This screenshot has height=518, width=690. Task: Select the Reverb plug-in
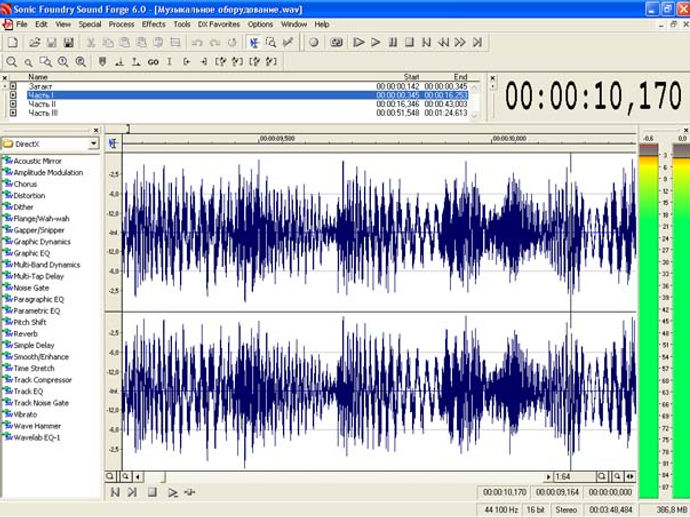click(x=26, y=334)
